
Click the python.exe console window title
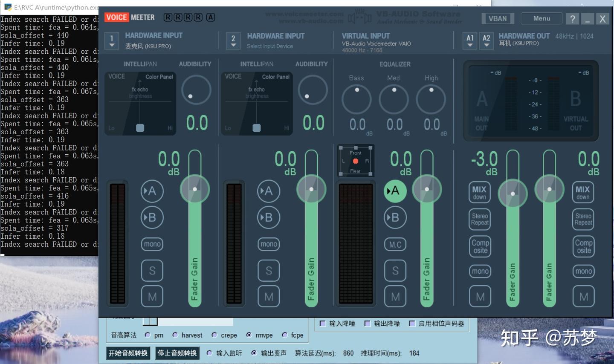tap(56, 7)
